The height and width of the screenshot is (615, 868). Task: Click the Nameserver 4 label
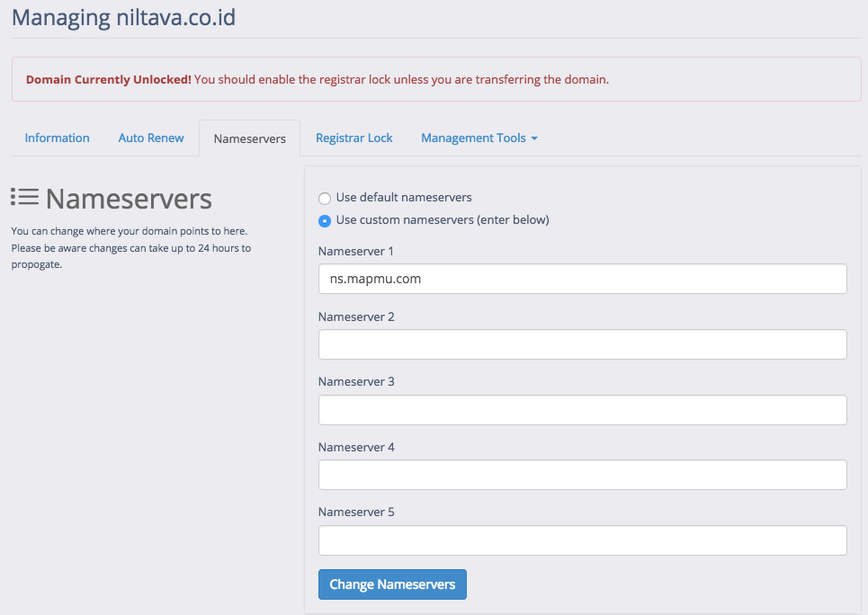click(x=356, y=447)
